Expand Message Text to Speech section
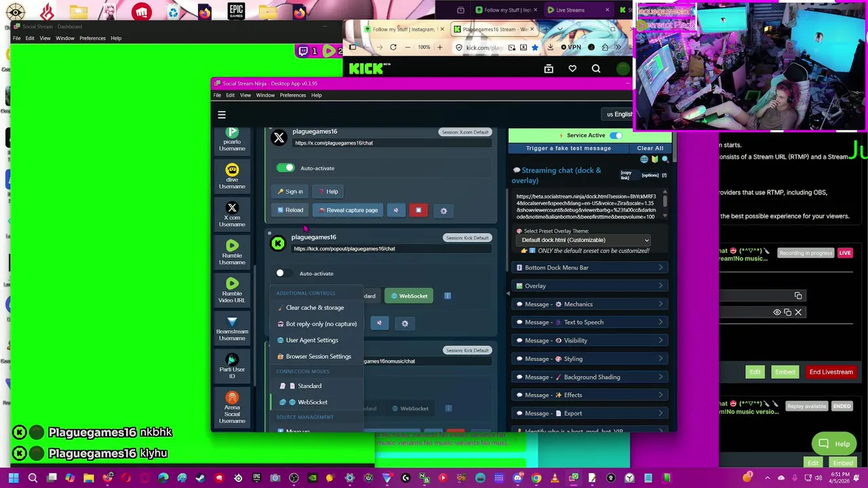The height and width of the screenshot is (488, 868). coord(589,323)
